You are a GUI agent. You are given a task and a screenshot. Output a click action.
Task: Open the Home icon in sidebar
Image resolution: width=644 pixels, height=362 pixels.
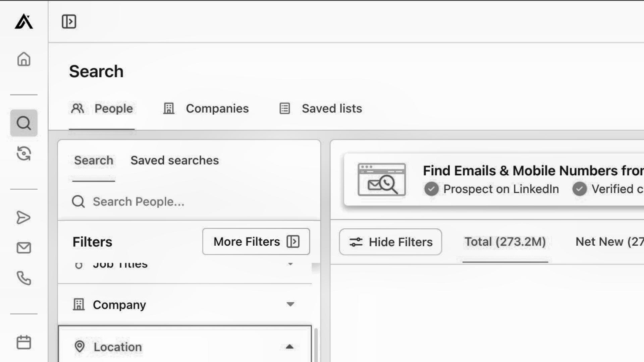click(24, 59)
